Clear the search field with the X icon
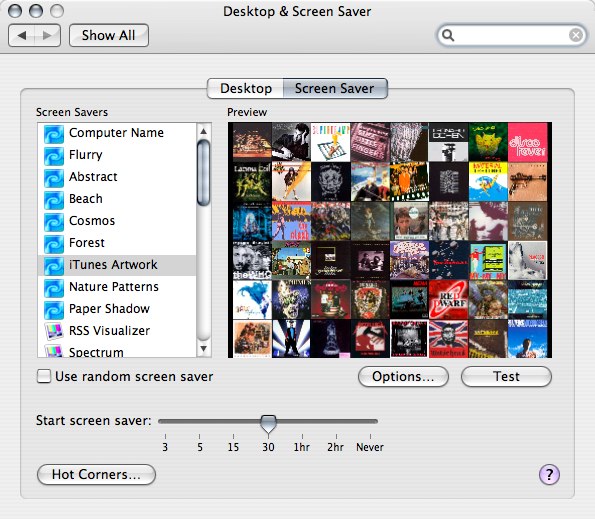This screenshot has width=595, height=519. 576,35
